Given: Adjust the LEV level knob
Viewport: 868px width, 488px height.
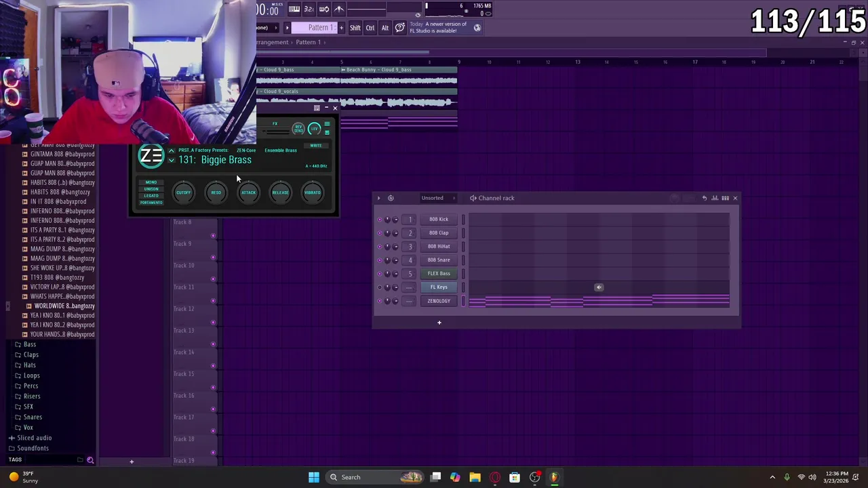Looking at the screenshot, I should click(x=314, y=129).
